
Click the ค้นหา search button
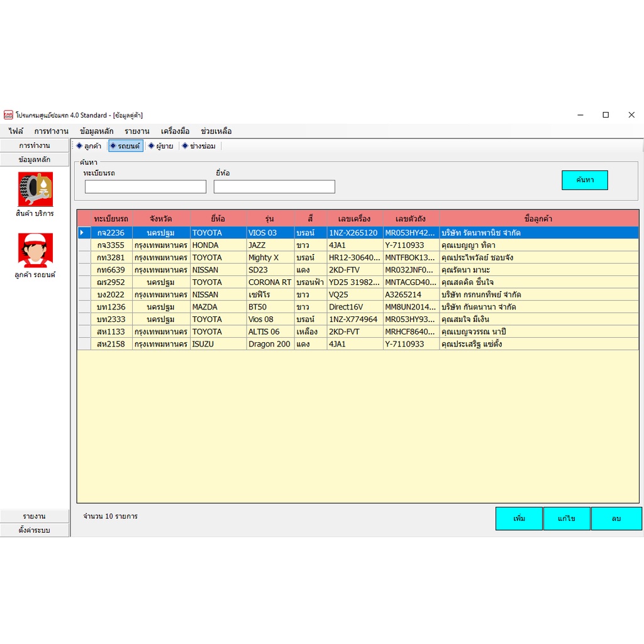pos(584,180)
